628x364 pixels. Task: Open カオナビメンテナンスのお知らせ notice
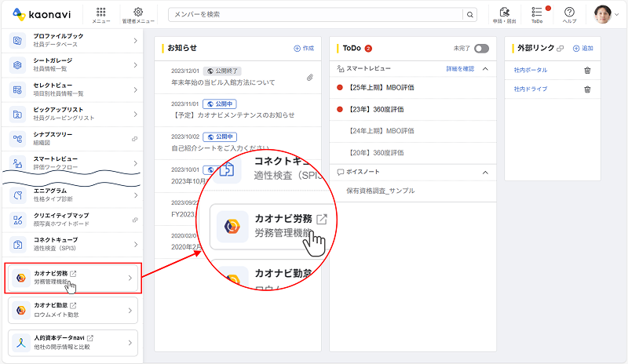click(x=232, y=115)
